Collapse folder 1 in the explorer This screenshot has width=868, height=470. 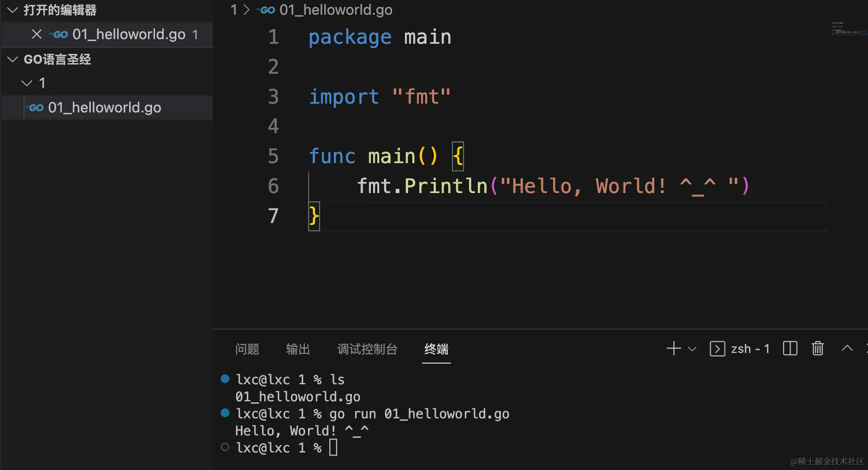27,83
